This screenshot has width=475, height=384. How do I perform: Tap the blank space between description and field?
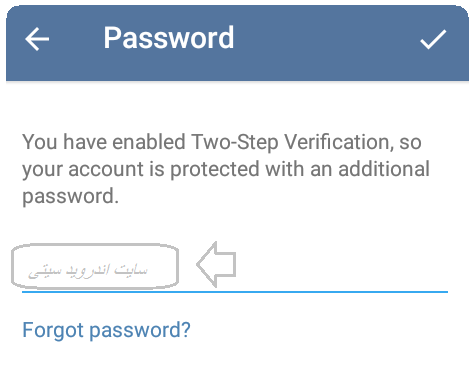[235, 225]
